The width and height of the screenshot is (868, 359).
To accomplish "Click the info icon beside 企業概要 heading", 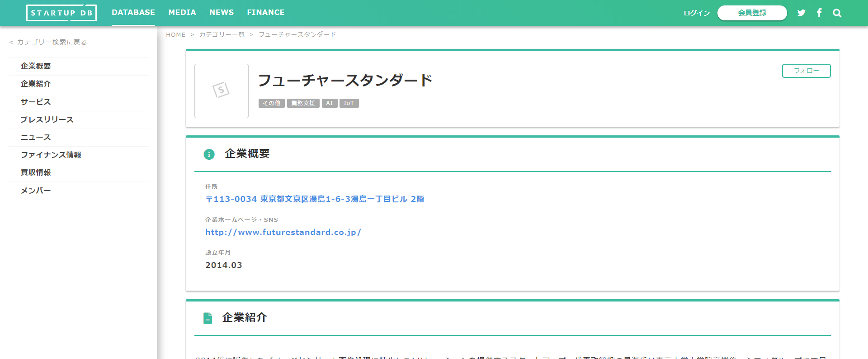I will click(x=209, y=154).
